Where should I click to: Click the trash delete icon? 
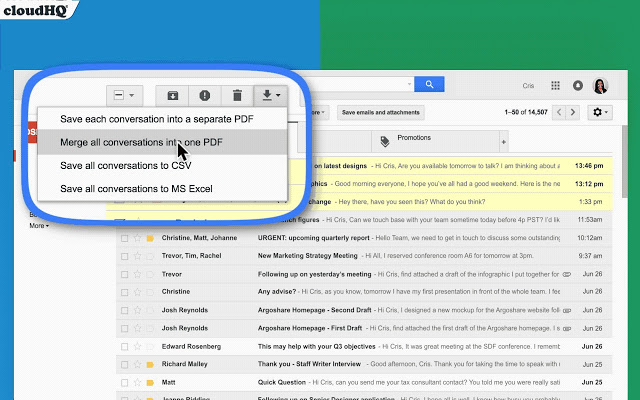tap(237, 96)
